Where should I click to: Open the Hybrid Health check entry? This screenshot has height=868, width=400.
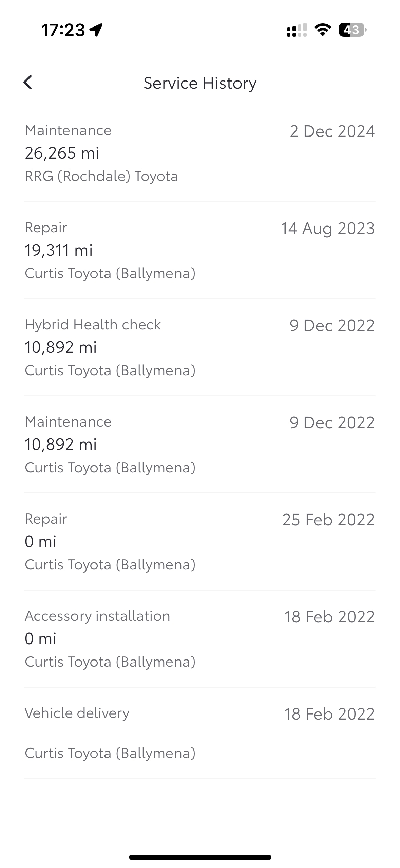click(x=200, y=347)
